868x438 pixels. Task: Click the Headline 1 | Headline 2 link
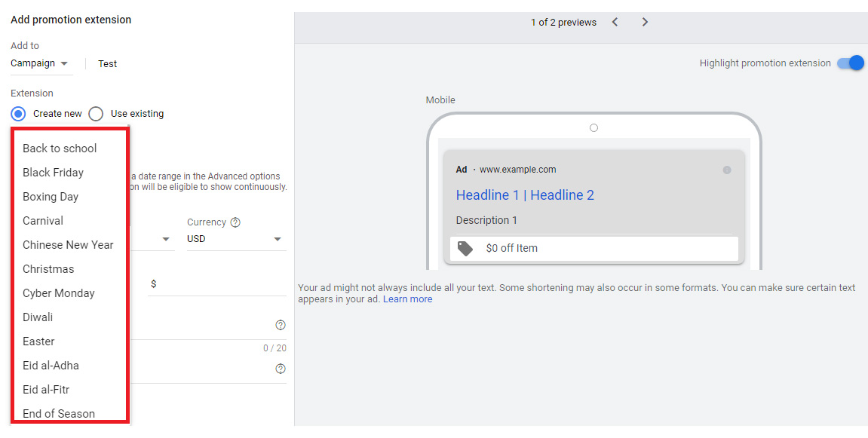(x=525, y=195)
